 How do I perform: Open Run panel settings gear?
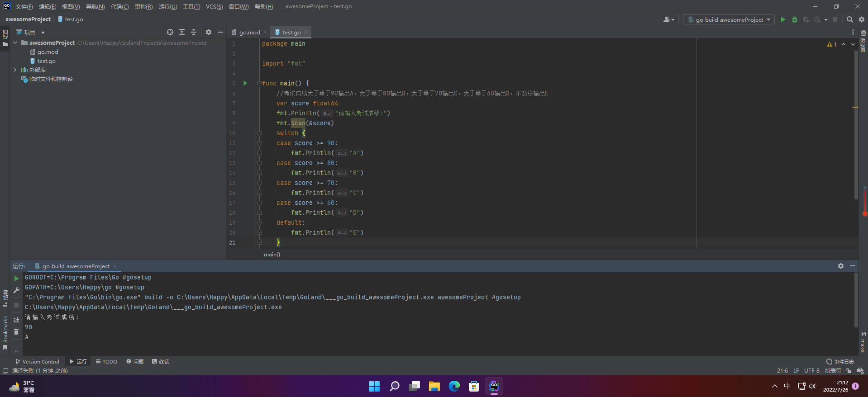tap(841, 266)
